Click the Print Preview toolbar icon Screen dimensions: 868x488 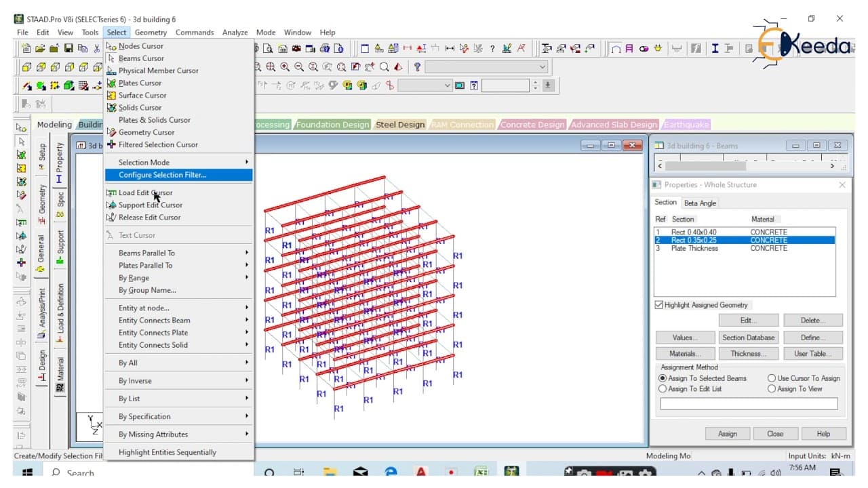pos(268,49)
